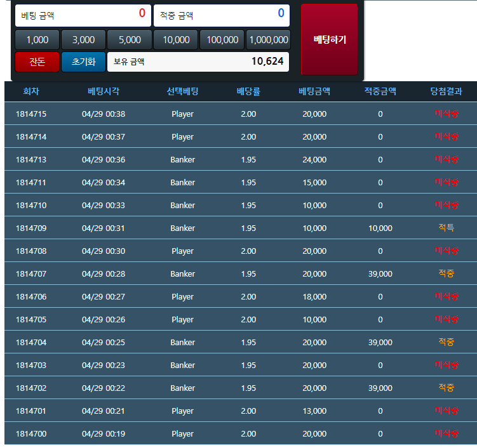Add 1,000,000 to the bet amount
Screen dimensions: 477x448
(x=268, y=40)
